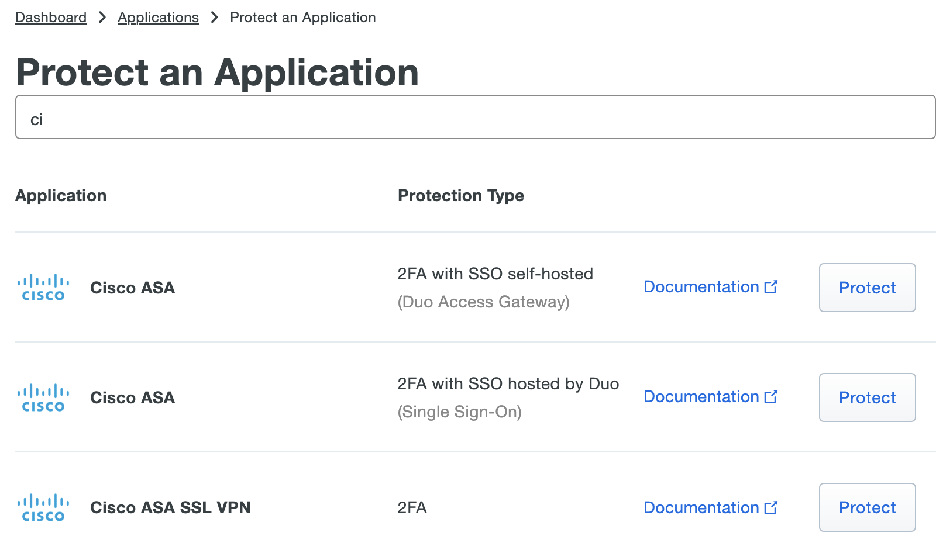Click the chevron after the Applications breadcrumb
936x560 pixels.
[x=215, y=18]
